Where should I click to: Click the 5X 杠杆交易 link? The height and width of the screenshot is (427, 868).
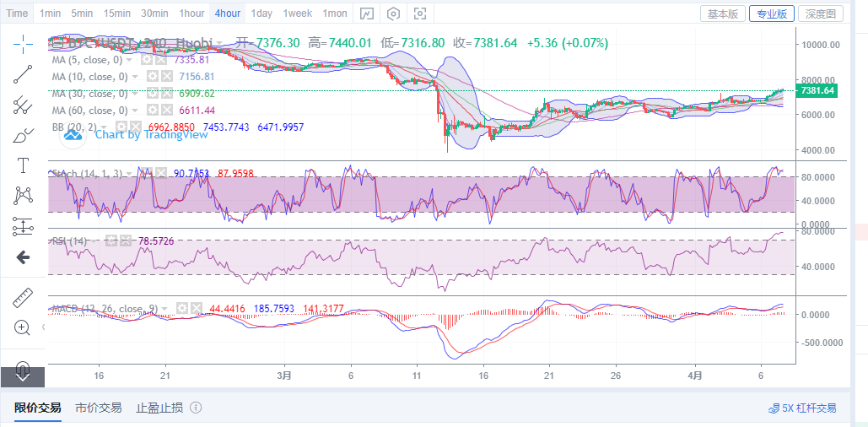[802, 408]
